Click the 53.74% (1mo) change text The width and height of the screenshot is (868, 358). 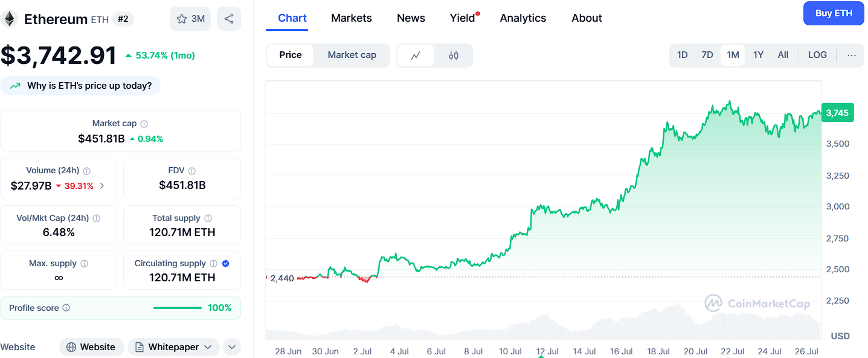pyautogui.click(x=165, y=56)
